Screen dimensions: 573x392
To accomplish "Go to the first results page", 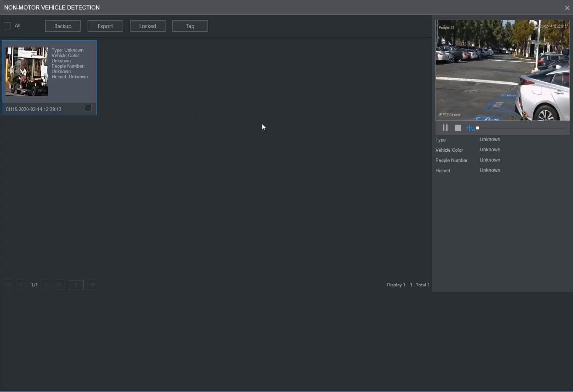I will (8, 285).
